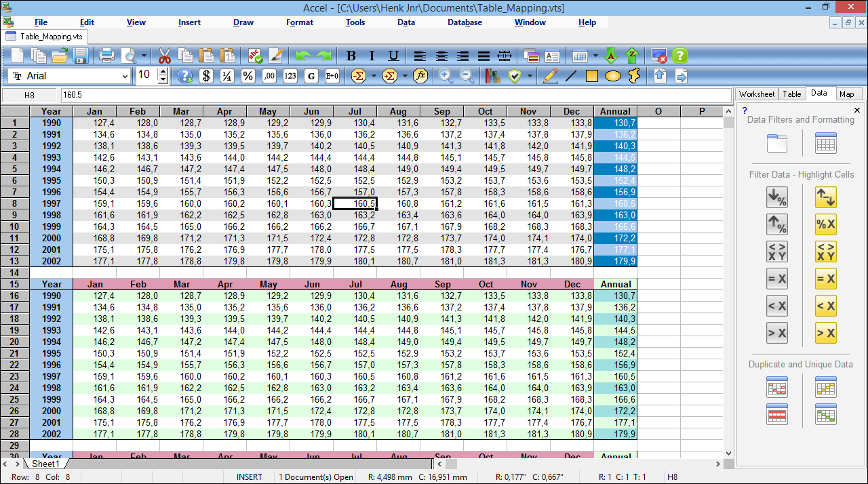Run the spell checker

256,56
